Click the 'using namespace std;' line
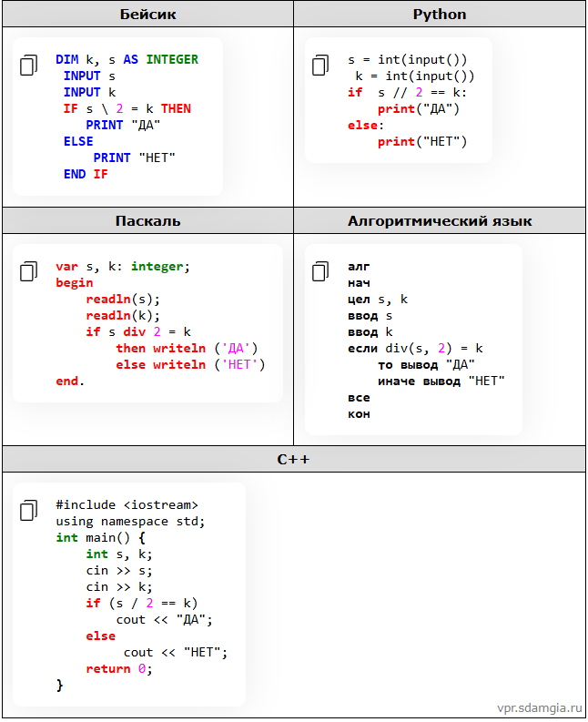This screenshot has width=588, height=722. click(130, 521)
